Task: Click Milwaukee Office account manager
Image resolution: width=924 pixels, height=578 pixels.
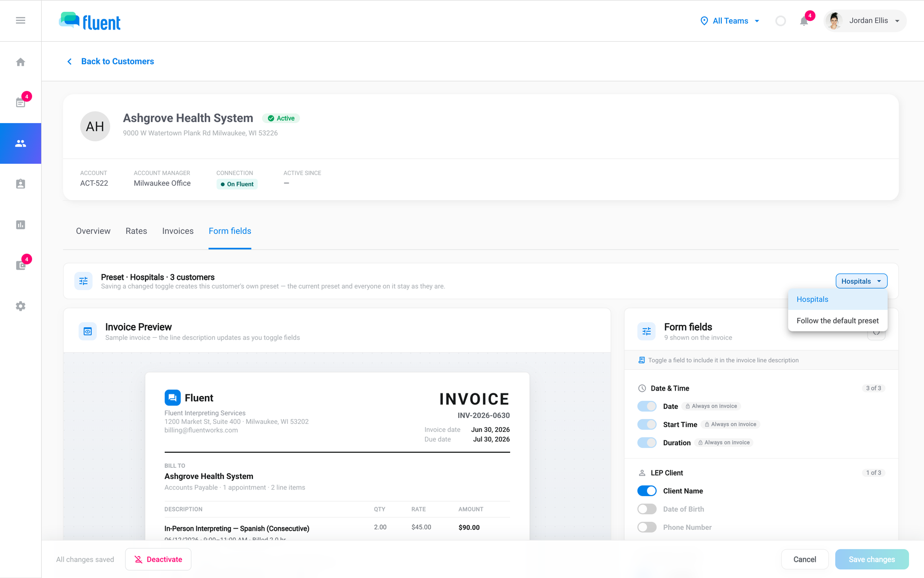Action: 162,183
